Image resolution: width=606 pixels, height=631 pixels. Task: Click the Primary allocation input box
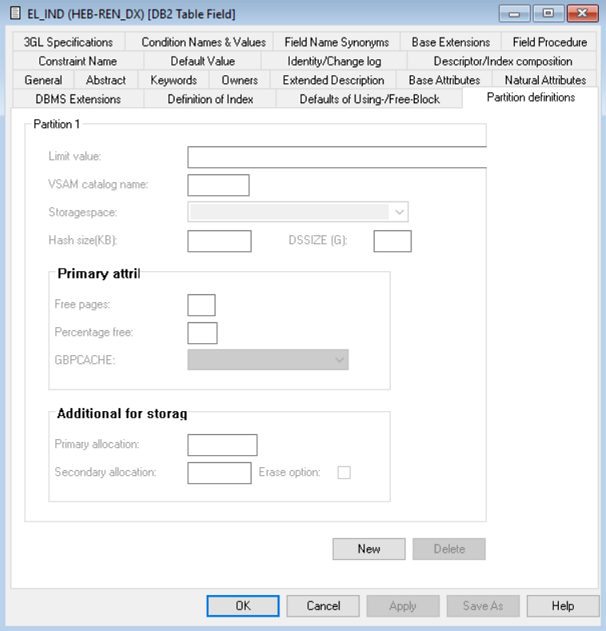point(222,445)
